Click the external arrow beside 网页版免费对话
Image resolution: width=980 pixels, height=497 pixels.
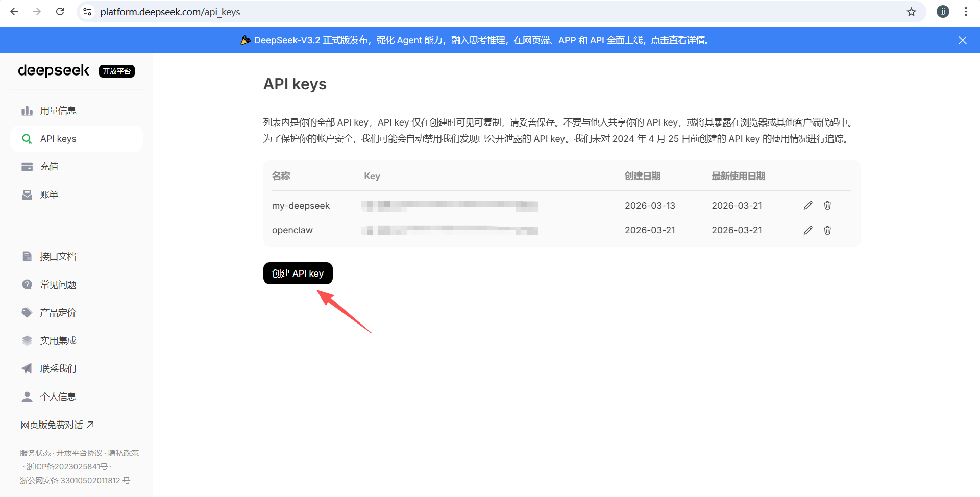pos(90,425)
